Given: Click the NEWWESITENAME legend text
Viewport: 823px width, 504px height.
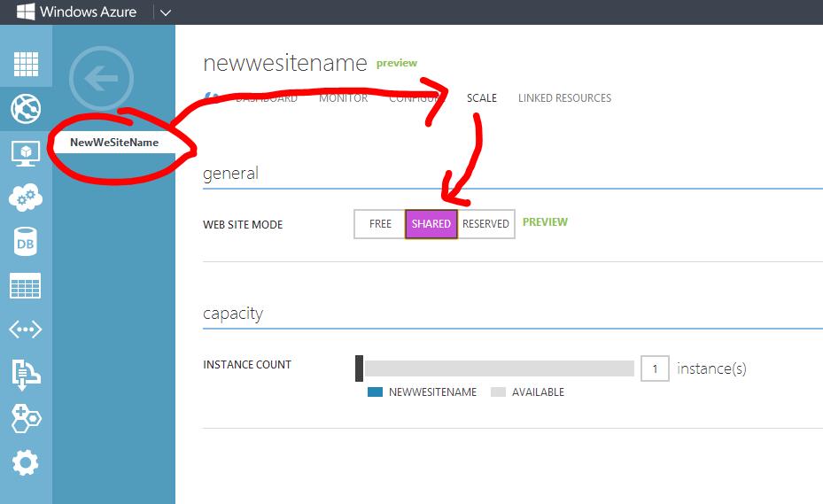Looking at the screenshot, I should pos(432,392).
